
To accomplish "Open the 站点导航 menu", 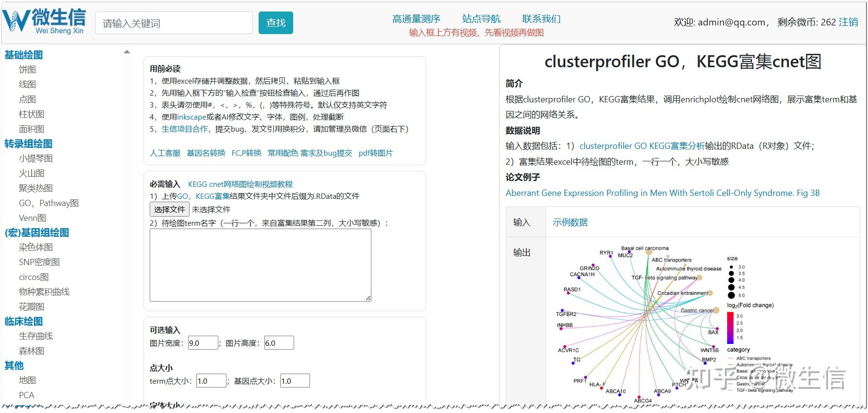I will point(481,19).
